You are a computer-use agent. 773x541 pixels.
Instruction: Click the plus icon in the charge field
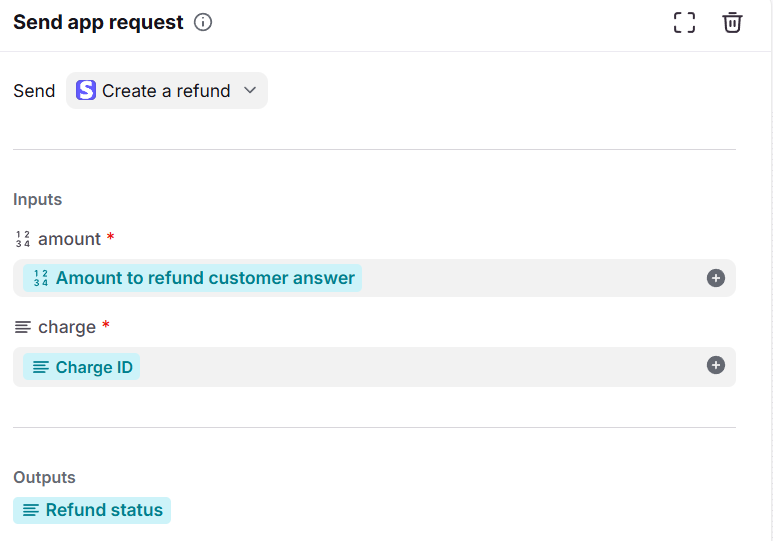[x=716, y=366]
